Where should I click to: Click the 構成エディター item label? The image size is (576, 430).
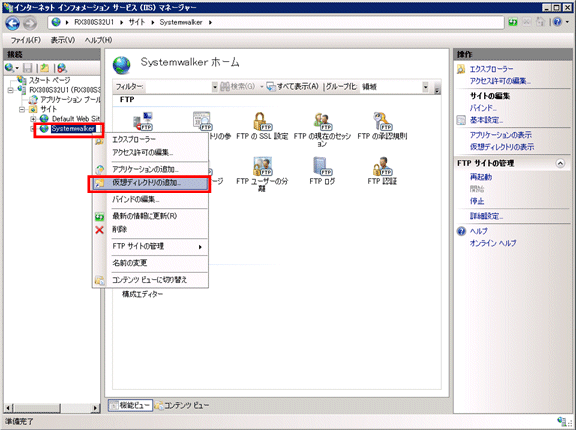click(143, 294)
